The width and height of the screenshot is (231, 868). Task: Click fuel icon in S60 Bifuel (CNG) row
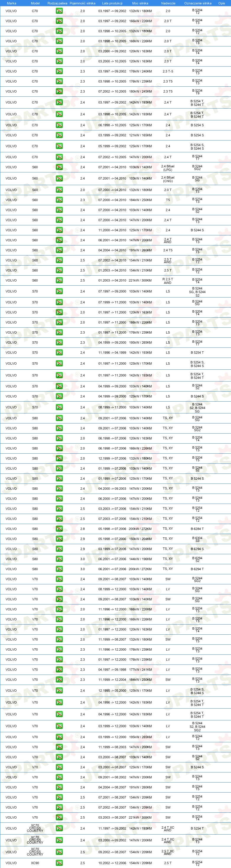click(x=59, y=179)
